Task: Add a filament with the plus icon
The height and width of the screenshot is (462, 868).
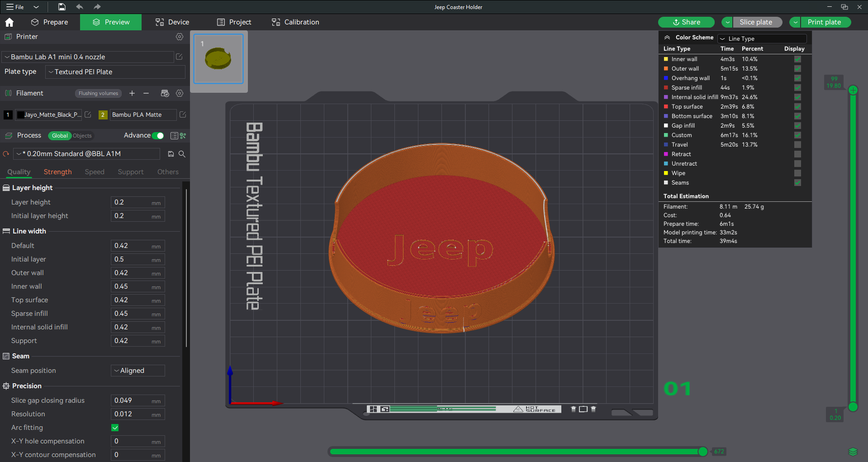Action: point(132,93)
